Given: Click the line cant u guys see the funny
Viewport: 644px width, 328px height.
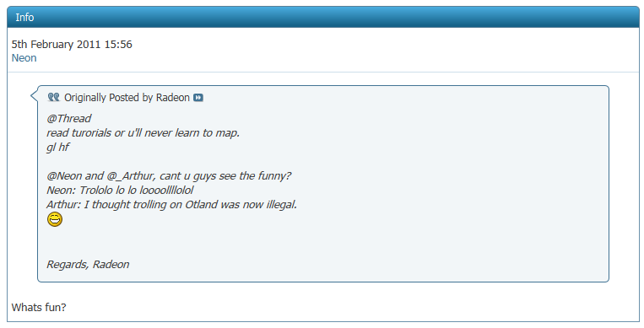Looking at the screenshot, I should tap(169, 176).
